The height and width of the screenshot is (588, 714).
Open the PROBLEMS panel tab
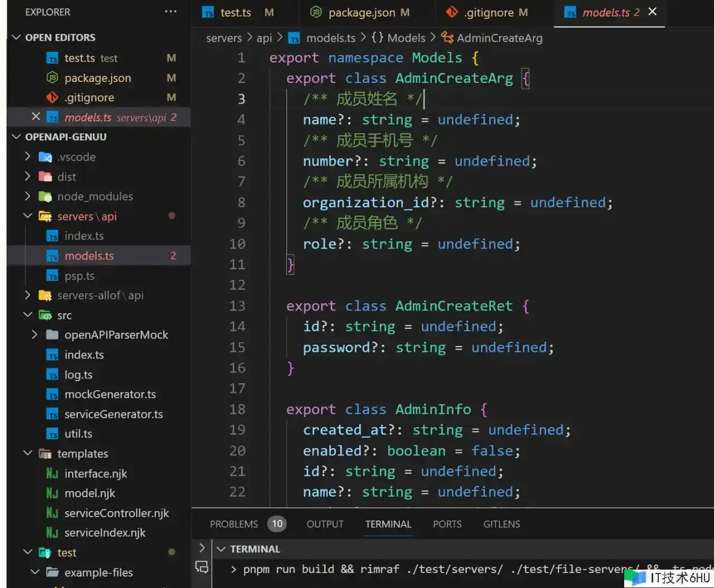tap(234, 524)
